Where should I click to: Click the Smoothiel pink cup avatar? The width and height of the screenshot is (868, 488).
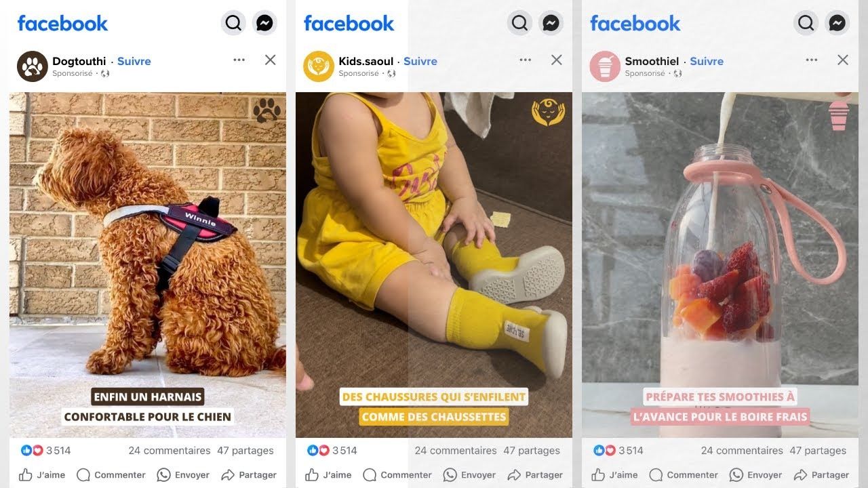click(x=605, y=66)
